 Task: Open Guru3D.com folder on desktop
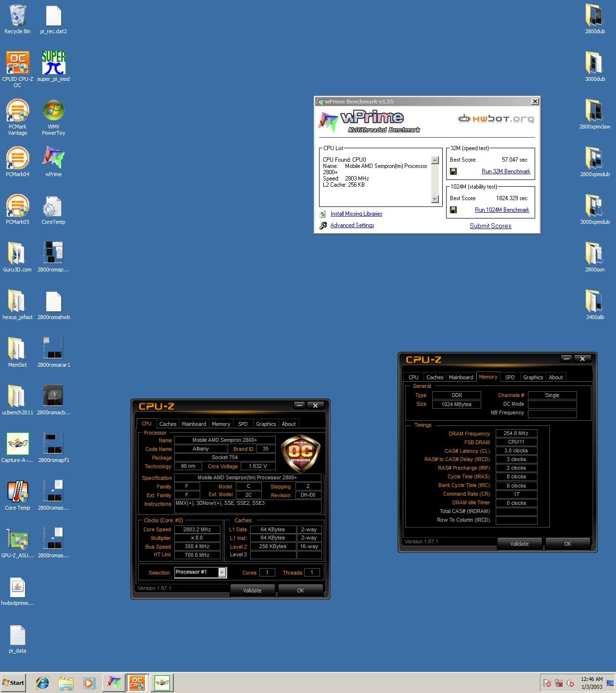17,257
